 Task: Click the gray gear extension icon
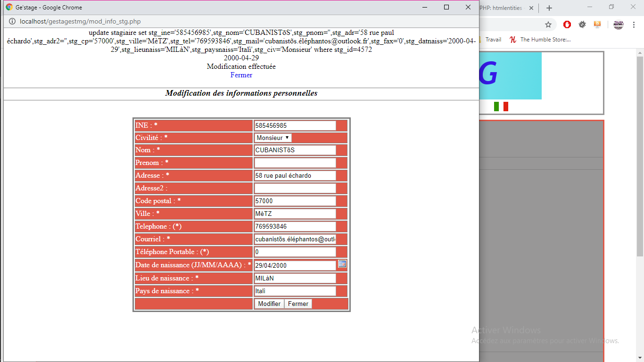[582, 25]
